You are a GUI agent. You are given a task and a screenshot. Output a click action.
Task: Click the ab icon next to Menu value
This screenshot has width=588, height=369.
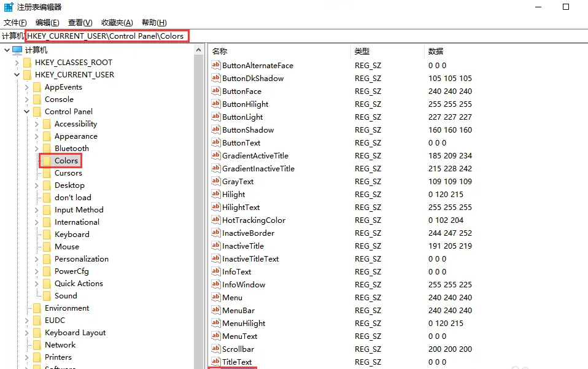215,297
